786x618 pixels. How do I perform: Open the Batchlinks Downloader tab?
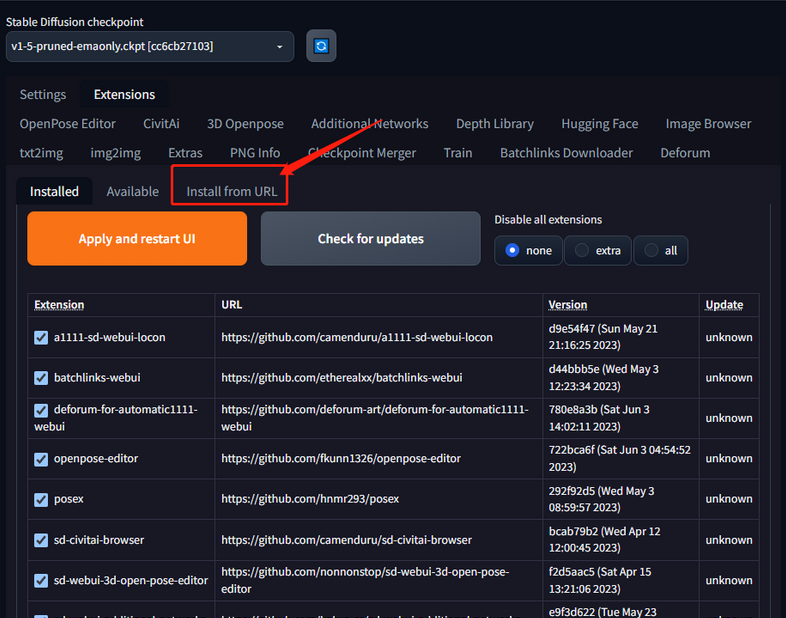coord(566,153)
